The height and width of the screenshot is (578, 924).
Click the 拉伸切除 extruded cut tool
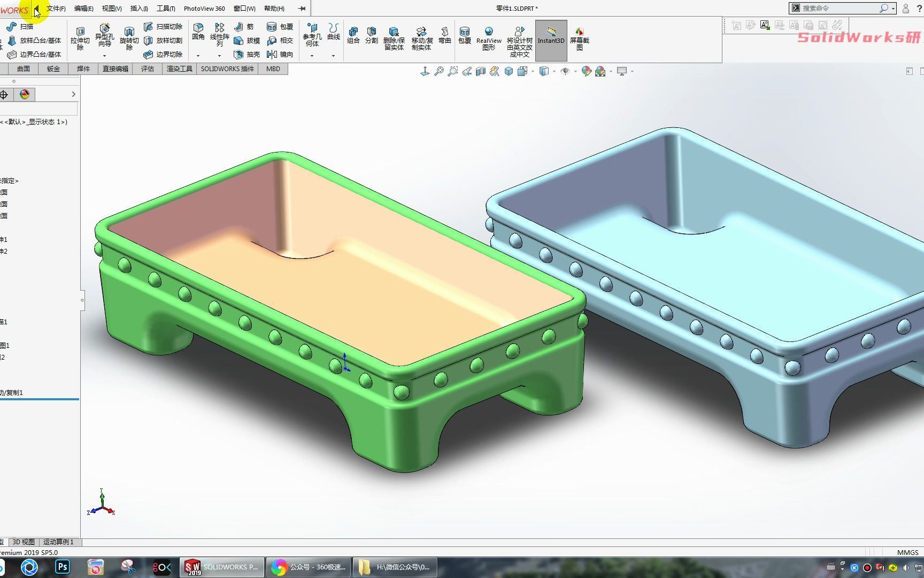pyautogui.click(x=80, y=38)
